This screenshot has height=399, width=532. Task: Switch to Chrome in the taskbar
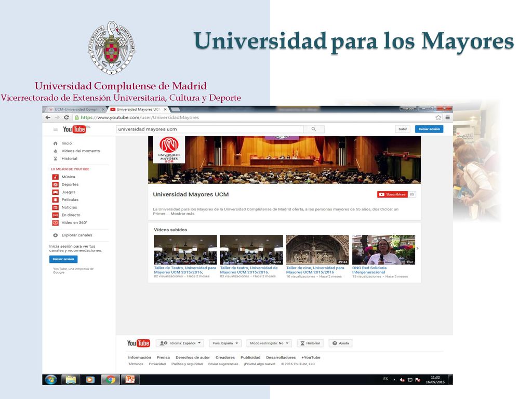point(110,380)
